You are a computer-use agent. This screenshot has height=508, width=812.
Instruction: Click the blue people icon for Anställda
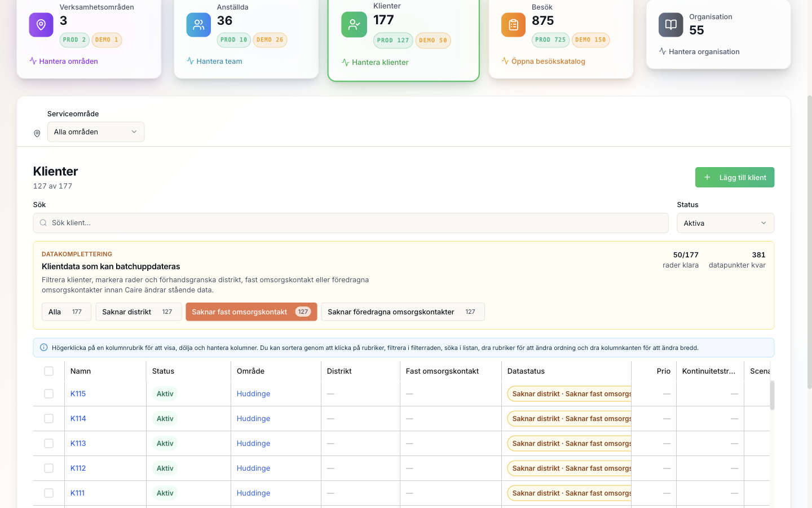198,25
